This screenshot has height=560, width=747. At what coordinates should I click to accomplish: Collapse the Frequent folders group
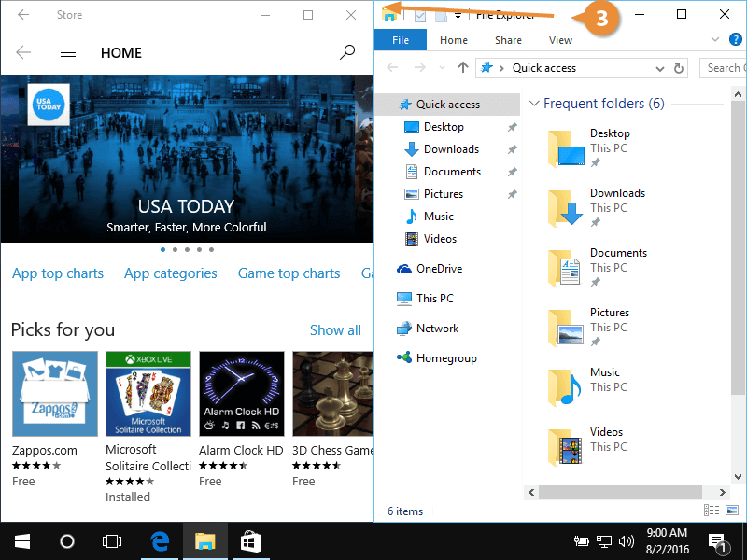point(534,104)
